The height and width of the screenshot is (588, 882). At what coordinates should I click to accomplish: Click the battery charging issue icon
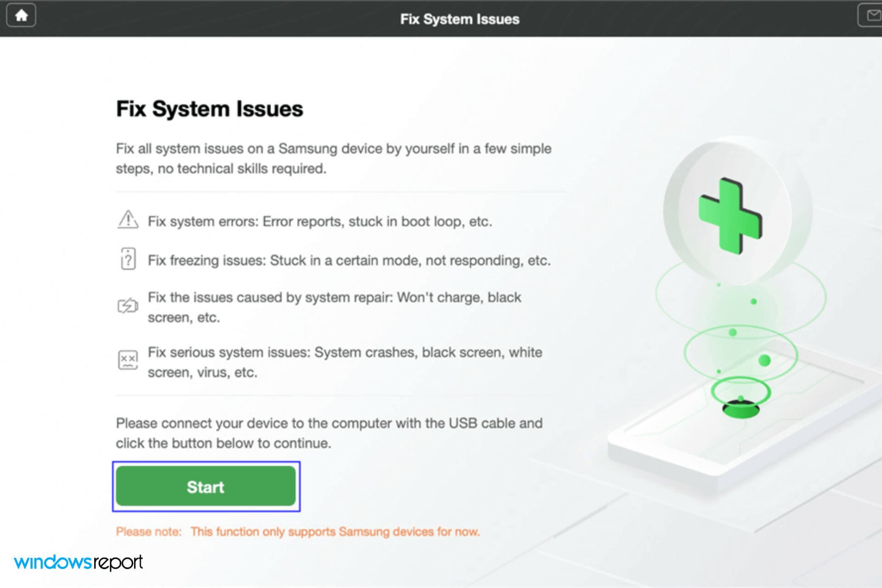128,305
